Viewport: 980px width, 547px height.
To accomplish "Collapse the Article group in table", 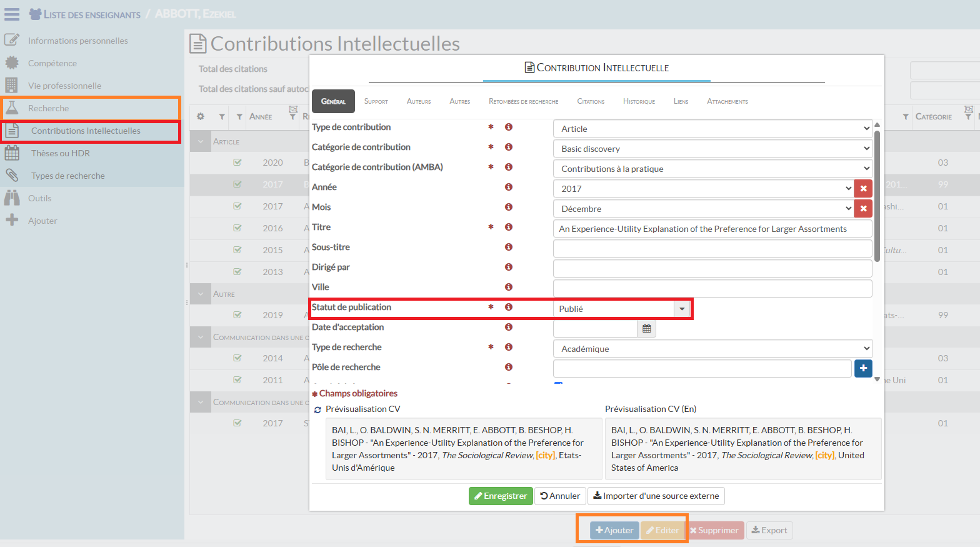I will (x=201, y=142).
